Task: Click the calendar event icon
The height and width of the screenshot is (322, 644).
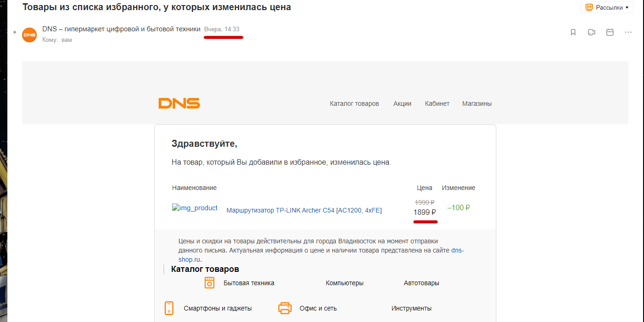Action: [610, 32]
